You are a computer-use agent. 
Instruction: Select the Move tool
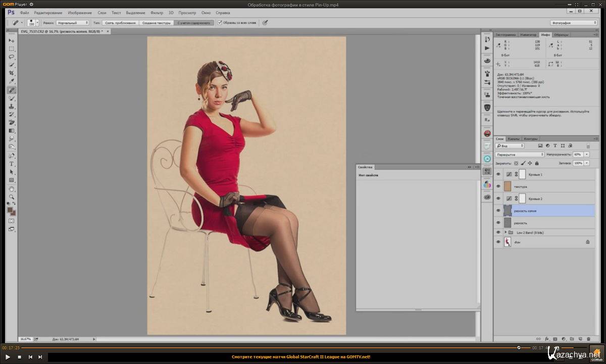coord(11,40)
